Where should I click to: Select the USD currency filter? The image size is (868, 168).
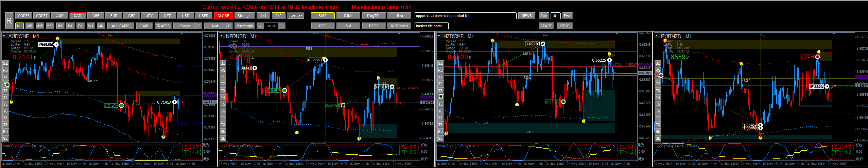pyautogui.click(x=186, y=16)
